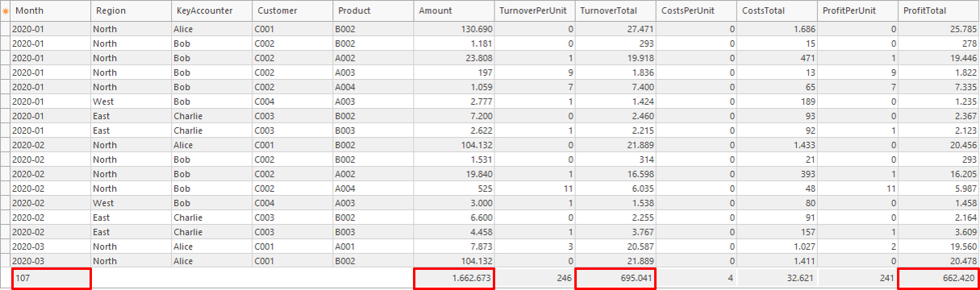This screenshot has height=290, width=980.
Task: Select the CostsTotal cell 1.027
Action: pyautogui.click(x=776, y=246)
